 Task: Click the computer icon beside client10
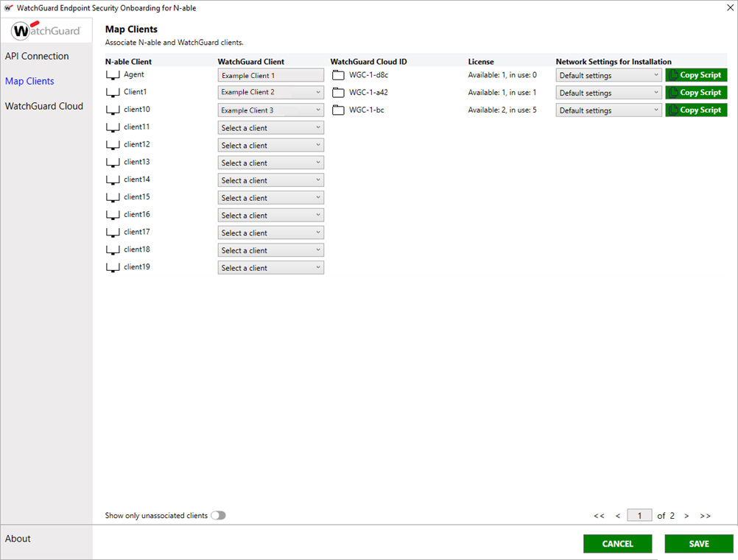pyautogui.click(x=112, y=110)
